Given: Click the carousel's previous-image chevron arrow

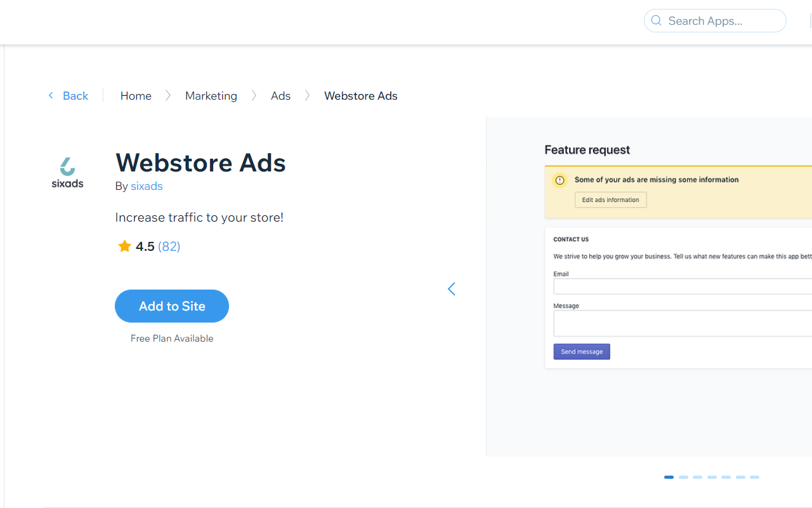Looking at the screenshot, I should point(451,289).
